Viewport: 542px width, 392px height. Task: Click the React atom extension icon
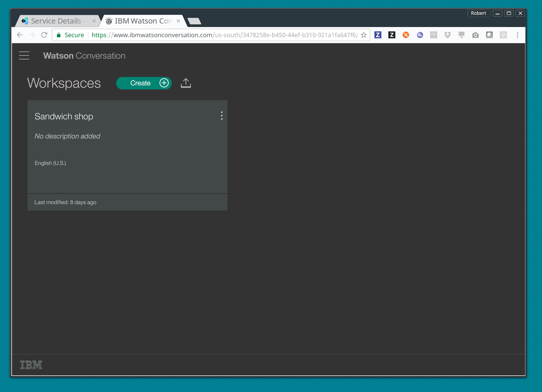tap(503, 35)
